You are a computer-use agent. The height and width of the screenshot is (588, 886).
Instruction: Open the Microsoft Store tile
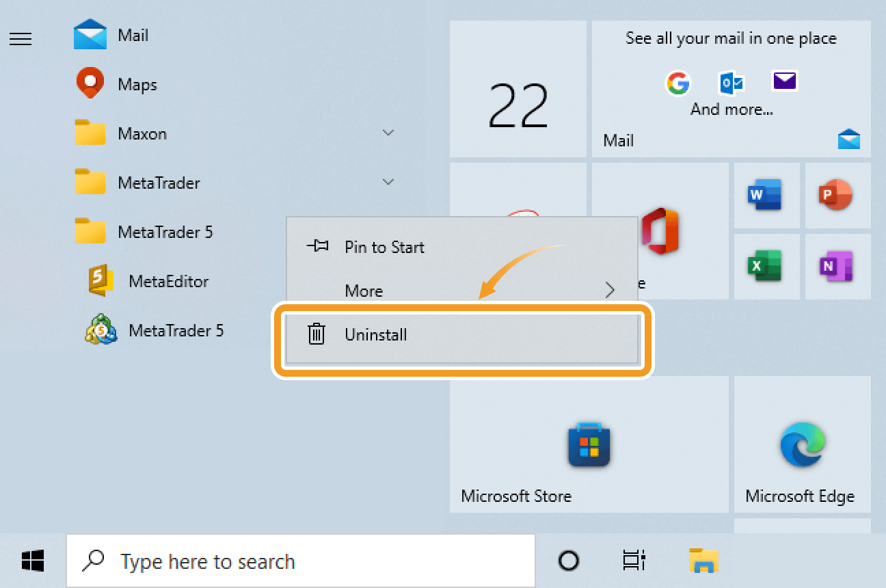[588, 444]
